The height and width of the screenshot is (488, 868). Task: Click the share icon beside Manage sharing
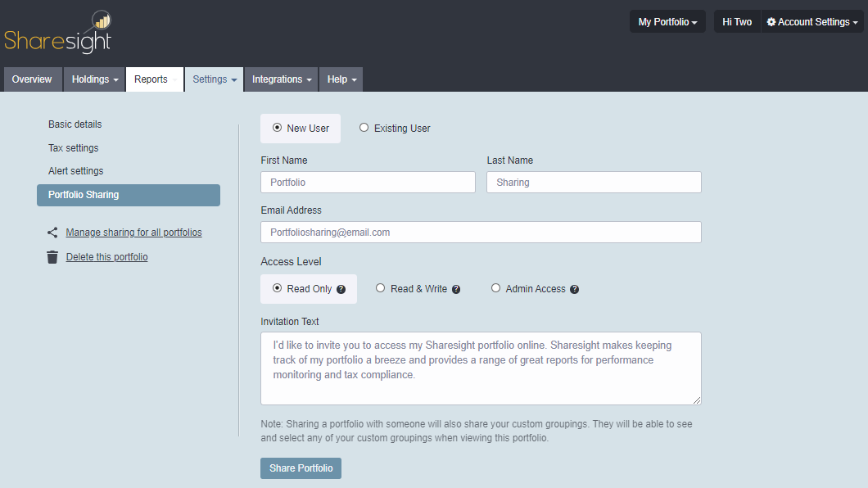[x=52, y=232]
